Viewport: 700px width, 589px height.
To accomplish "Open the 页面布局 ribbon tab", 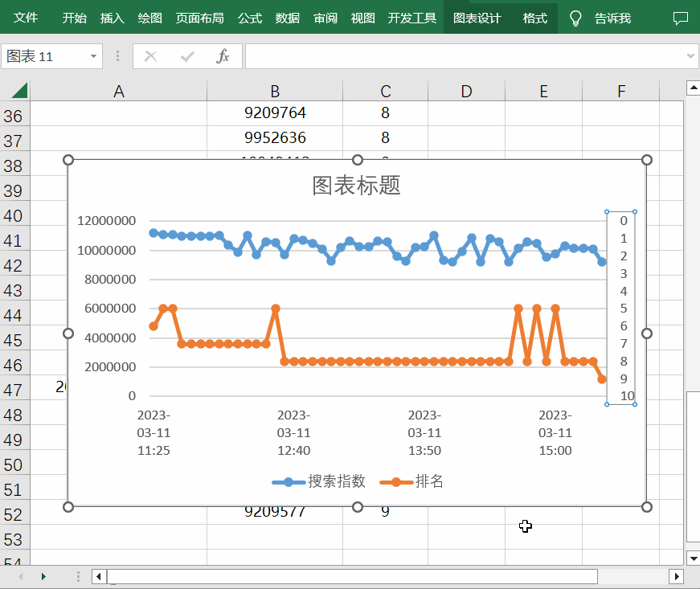I will point(199,18).
